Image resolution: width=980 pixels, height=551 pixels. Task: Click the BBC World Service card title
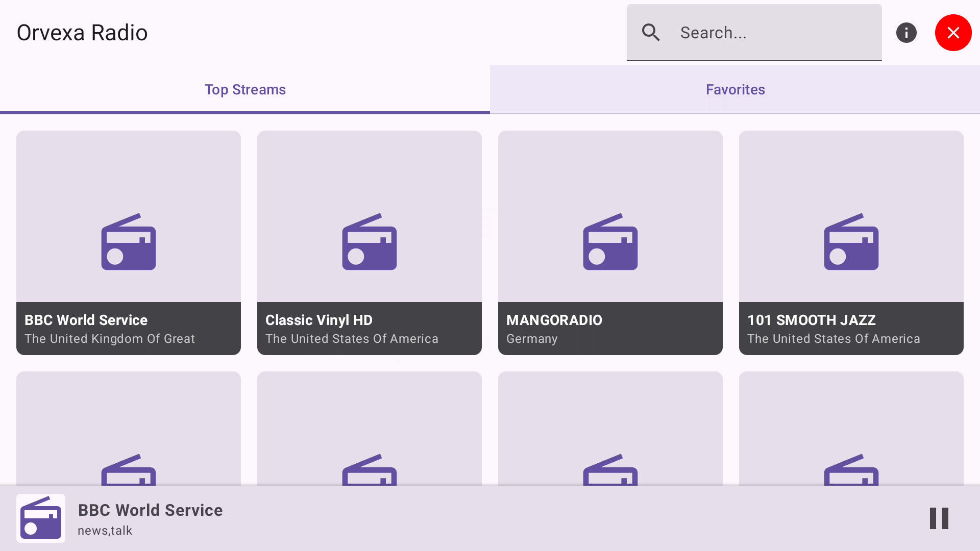pyautogui.click(x=86, y=320)
